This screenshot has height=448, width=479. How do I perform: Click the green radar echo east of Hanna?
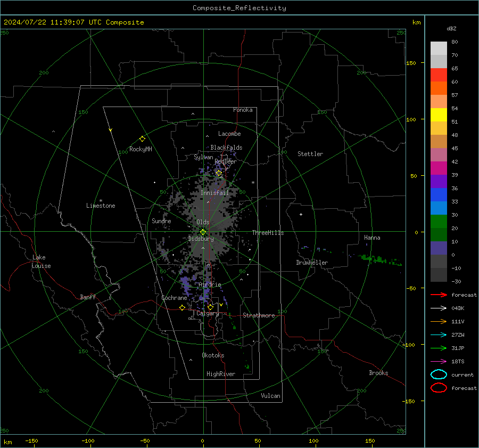click(x=381, y=260)
